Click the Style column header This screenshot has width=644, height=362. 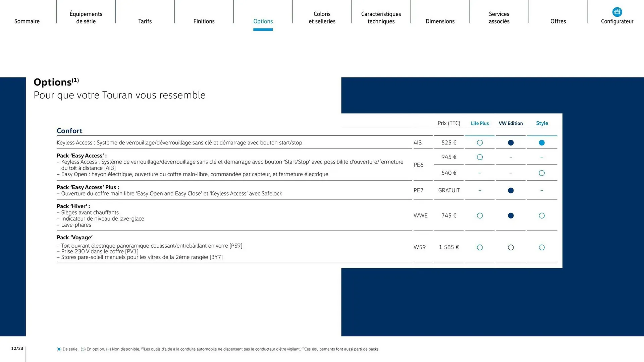tap(542, 123)
